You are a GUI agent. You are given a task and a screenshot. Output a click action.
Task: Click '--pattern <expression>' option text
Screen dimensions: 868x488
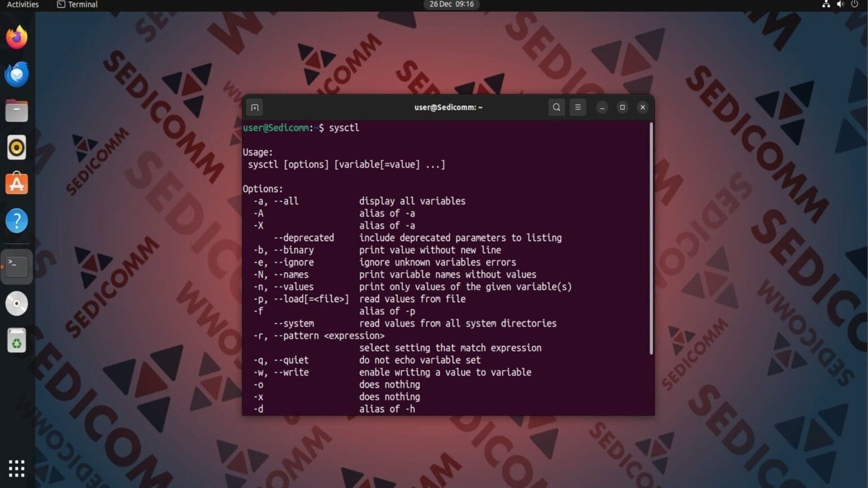[329, 335]
